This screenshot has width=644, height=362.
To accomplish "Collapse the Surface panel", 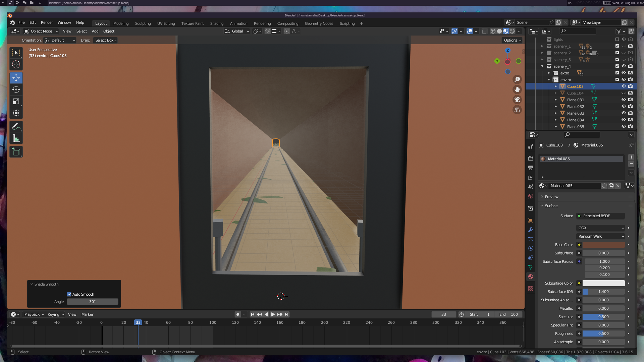I will pyautogui.click(x=551, y=206).
